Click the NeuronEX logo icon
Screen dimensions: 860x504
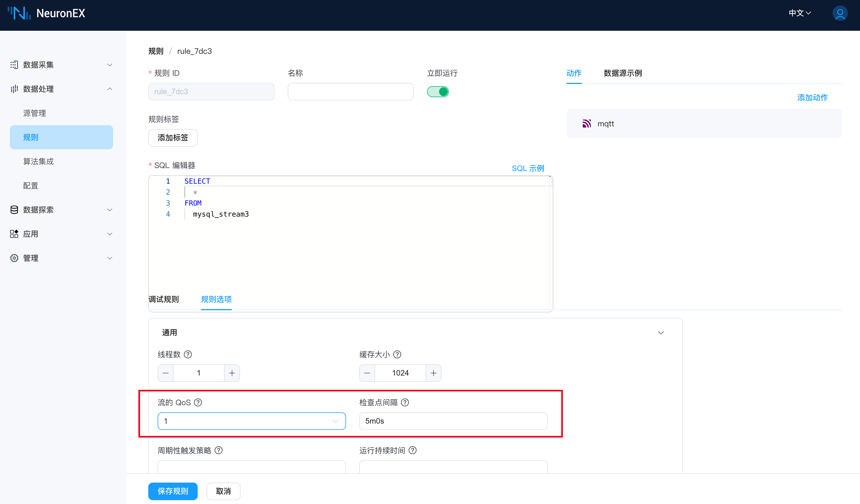[19, 13]
